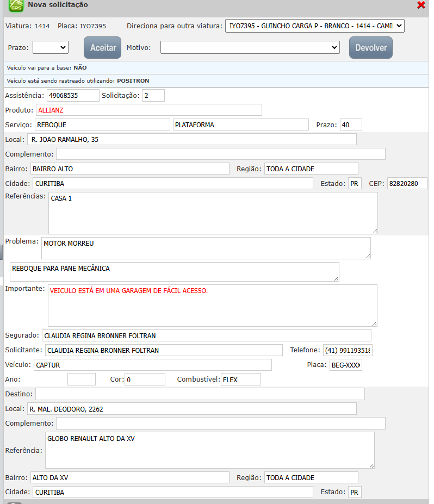Focus the CEP field

tap(407, 183)
